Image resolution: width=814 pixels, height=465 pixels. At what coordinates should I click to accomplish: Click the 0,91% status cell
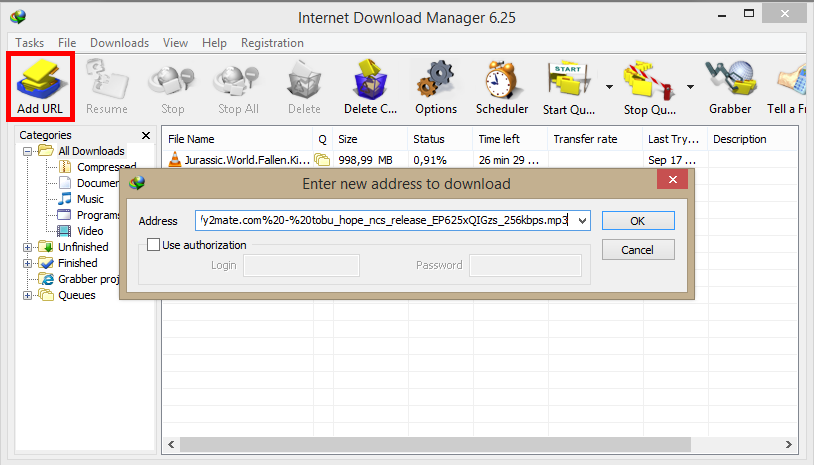(430, 160)
